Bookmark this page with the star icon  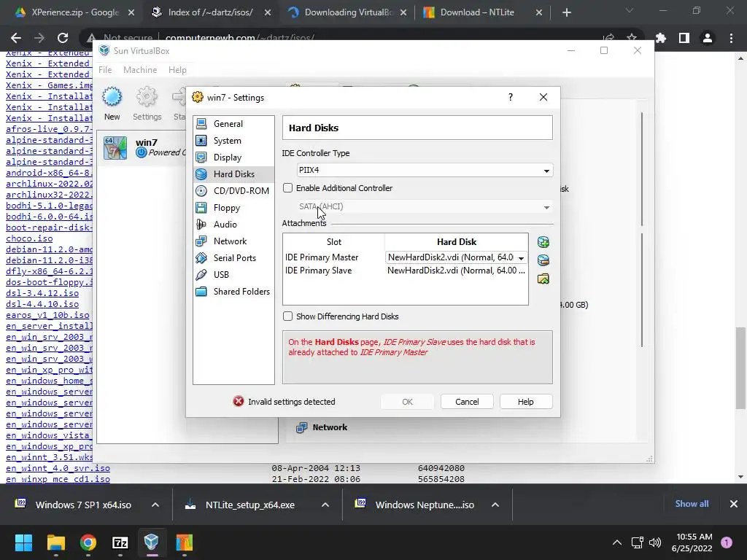point(632,38)
